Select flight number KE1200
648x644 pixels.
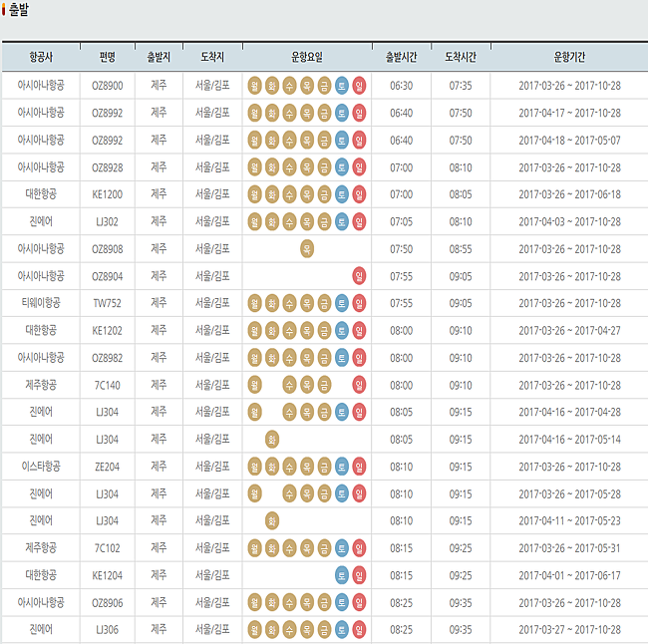[108, 194]
